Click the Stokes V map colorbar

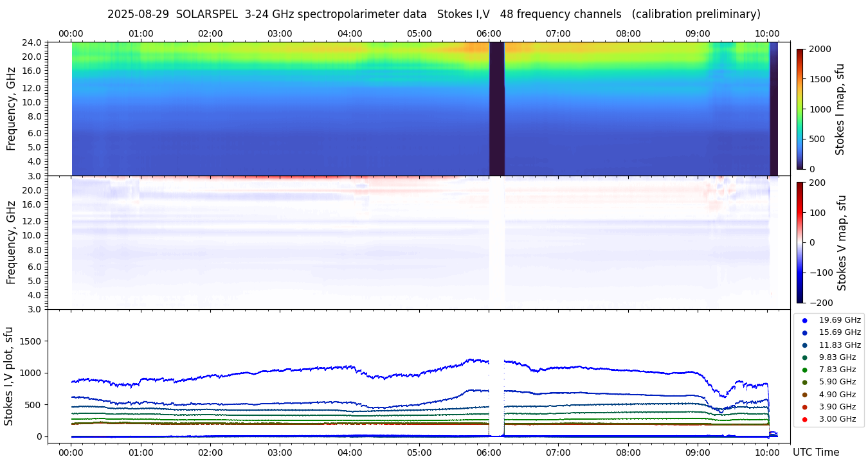click(800, 242)
